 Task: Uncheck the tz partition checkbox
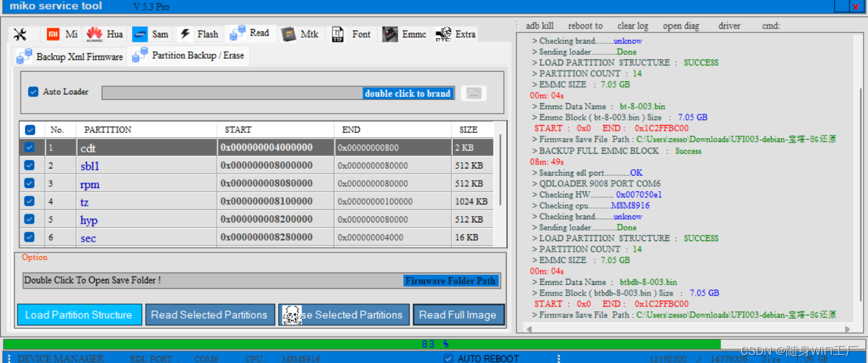point(29,201)
